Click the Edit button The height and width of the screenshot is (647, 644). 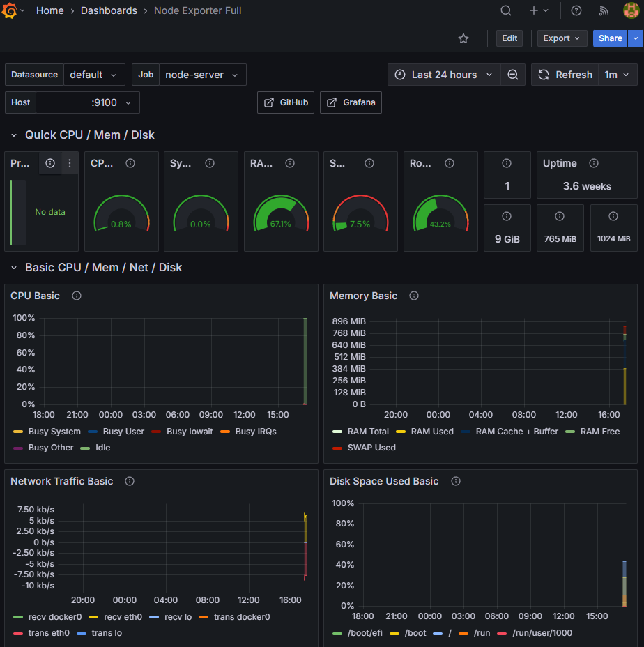(x=509, y=38)
